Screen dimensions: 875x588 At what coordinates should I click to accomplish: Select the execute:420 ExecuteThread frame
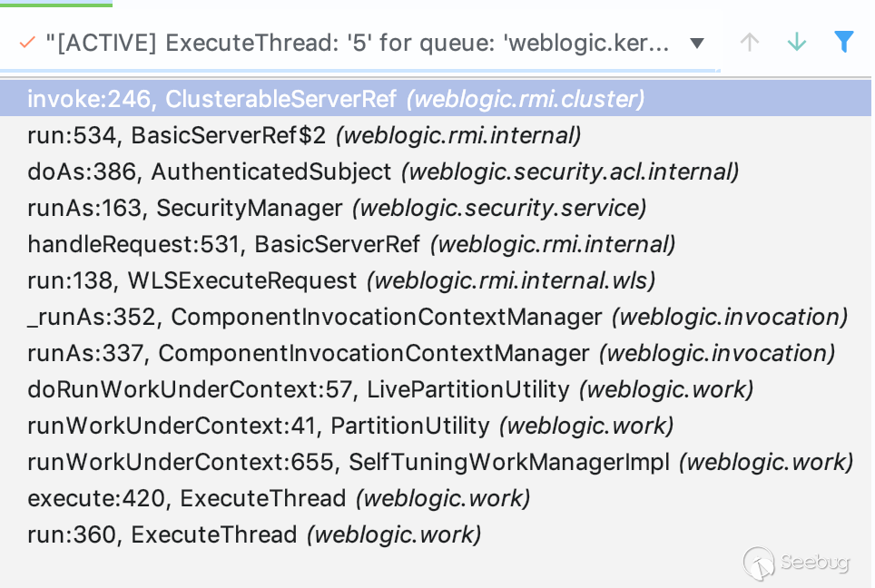279,498
